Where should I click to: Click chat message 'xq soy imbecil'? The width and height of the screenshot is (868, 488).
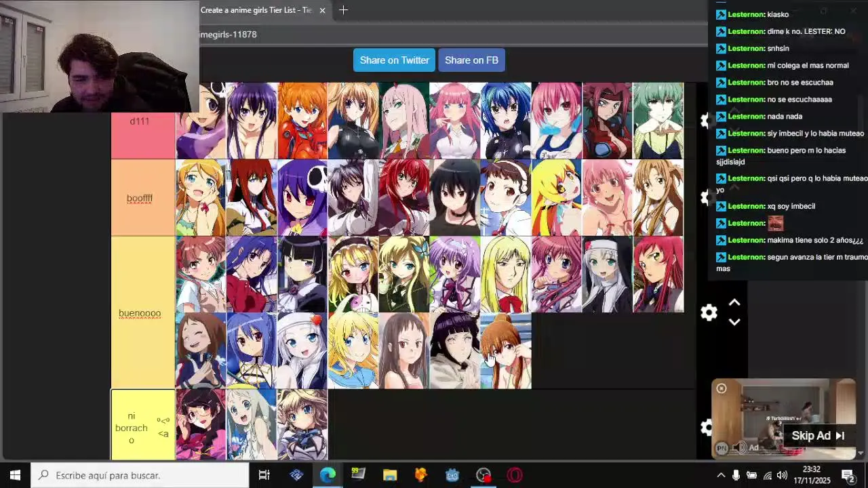pyautogui.click(x=791, y=206)
